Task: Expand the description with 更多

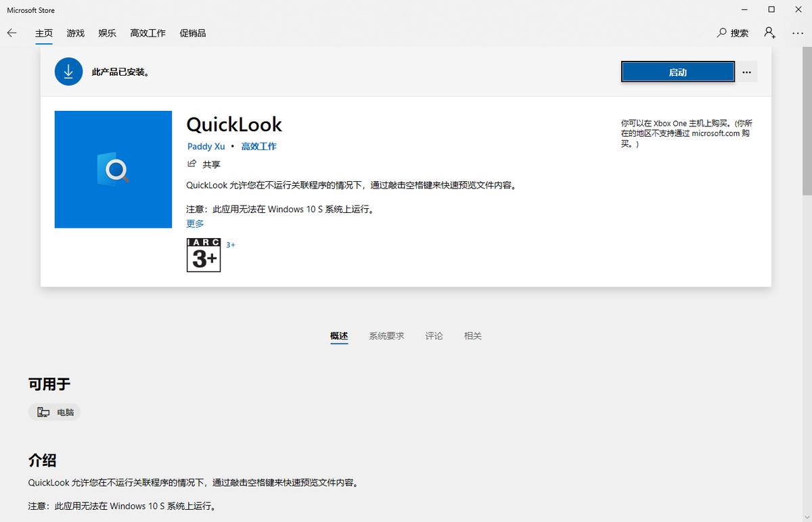Action: (194, 223)
